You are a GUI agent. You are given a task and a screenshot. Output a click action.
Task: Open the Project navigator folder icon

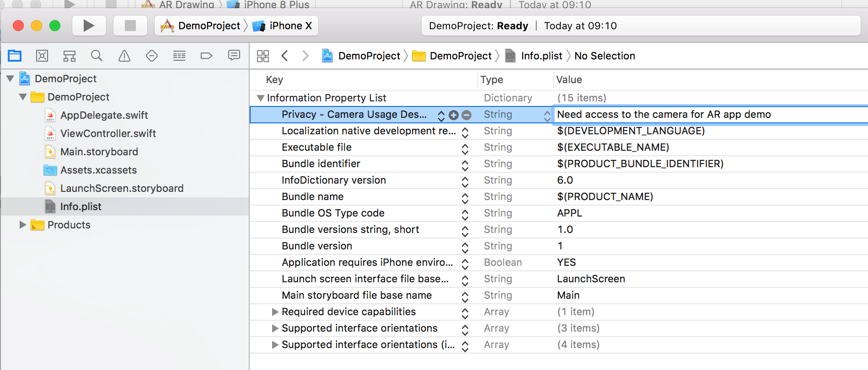pyautogui.click(x=15, y=56)
